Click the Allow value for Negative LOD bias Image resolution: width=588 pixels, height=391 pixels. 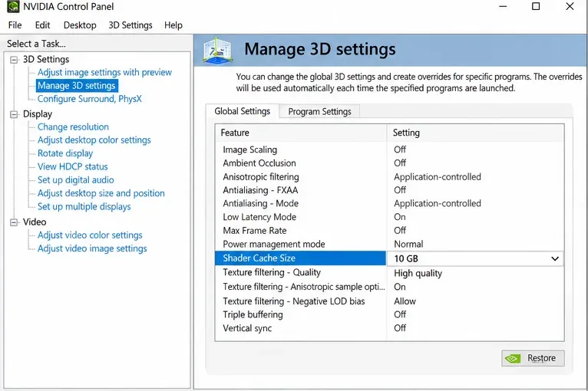[405, 301]
